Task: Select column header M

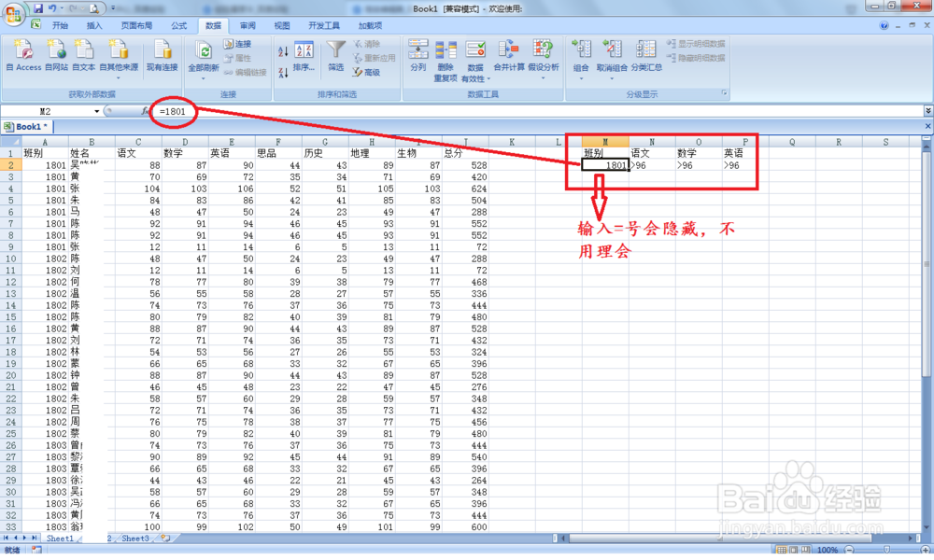Action: click(x=605, y=142)
